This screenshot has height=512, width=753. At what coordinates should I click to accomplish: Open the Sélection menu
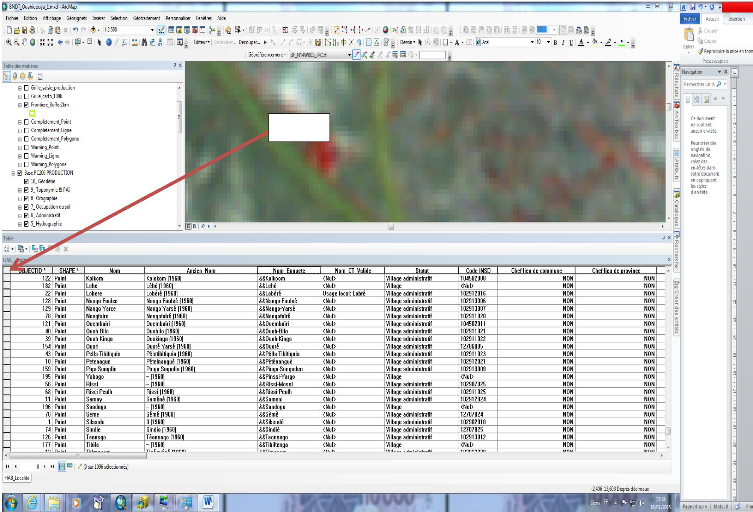click(x=118, y=18)
